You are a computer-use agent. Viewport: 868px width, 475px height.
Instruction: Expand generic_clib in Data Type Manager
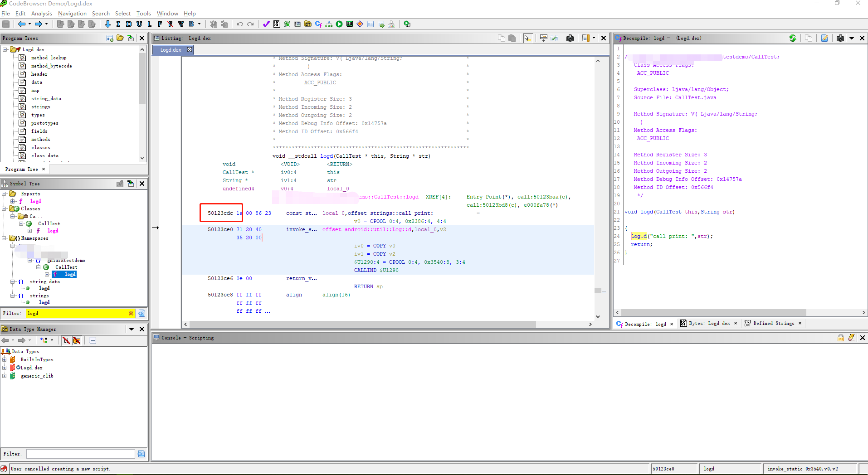pos(5,376)
